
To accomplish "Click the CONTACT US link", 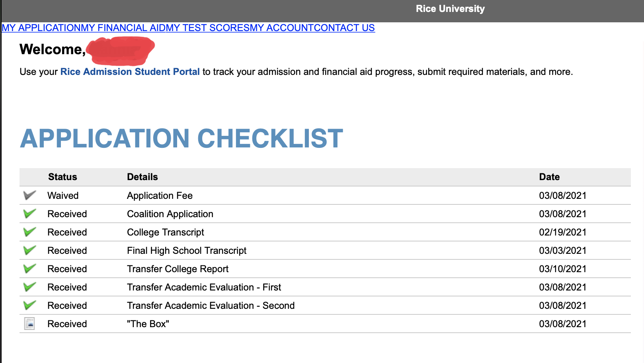I will click(x=344, y=28).
